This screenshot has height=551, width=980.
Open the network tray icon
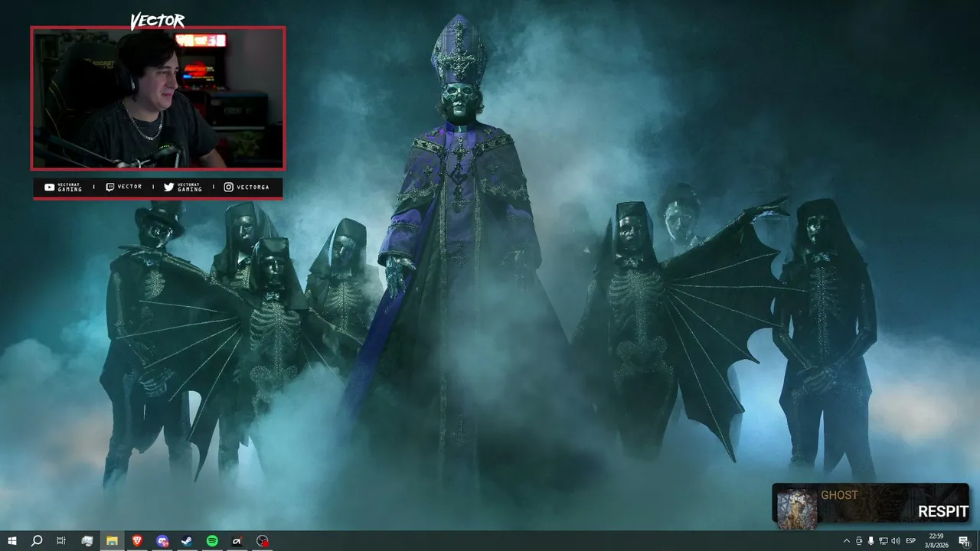884,541
